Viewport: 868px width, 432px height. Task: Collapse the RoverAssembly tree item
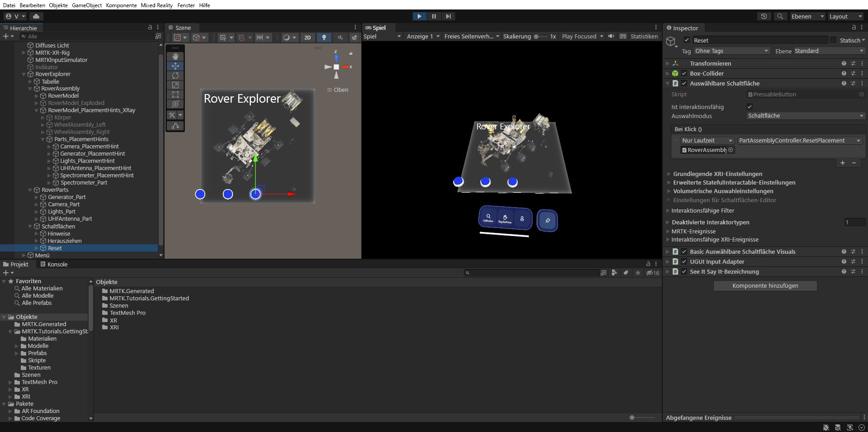31,89
